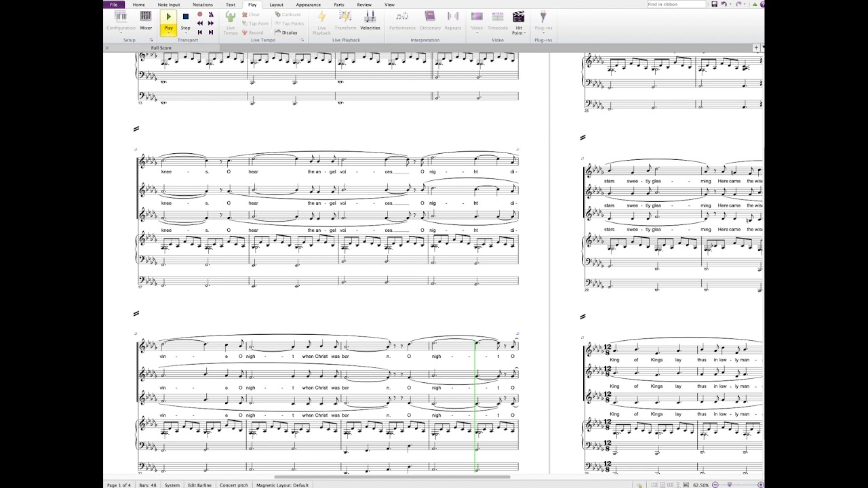Click Tap Point in Live Tempo group
This screenshot has height=488, width=868.
tap(255, 23)
